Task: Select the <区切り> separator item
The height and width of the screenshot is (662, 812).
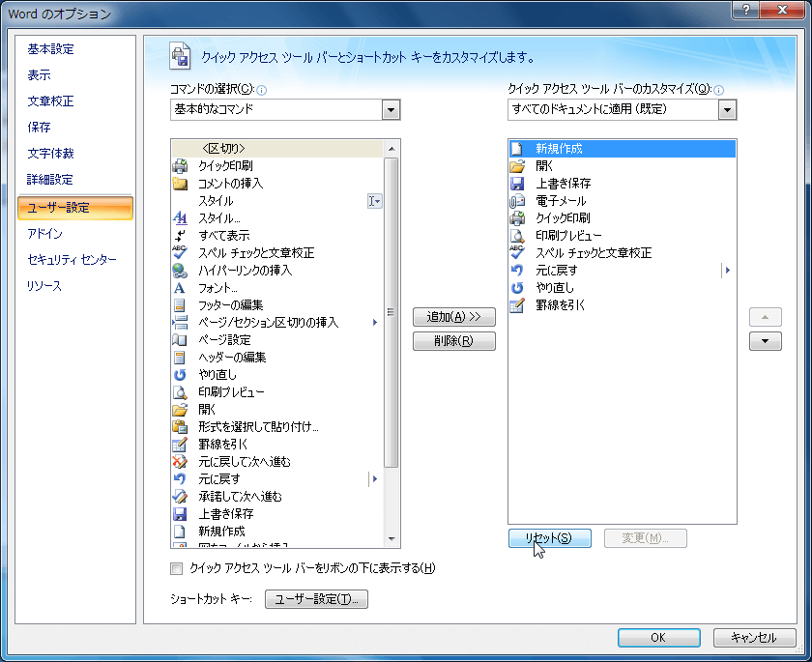Action: pyautogui.click(x=277, y=149)
